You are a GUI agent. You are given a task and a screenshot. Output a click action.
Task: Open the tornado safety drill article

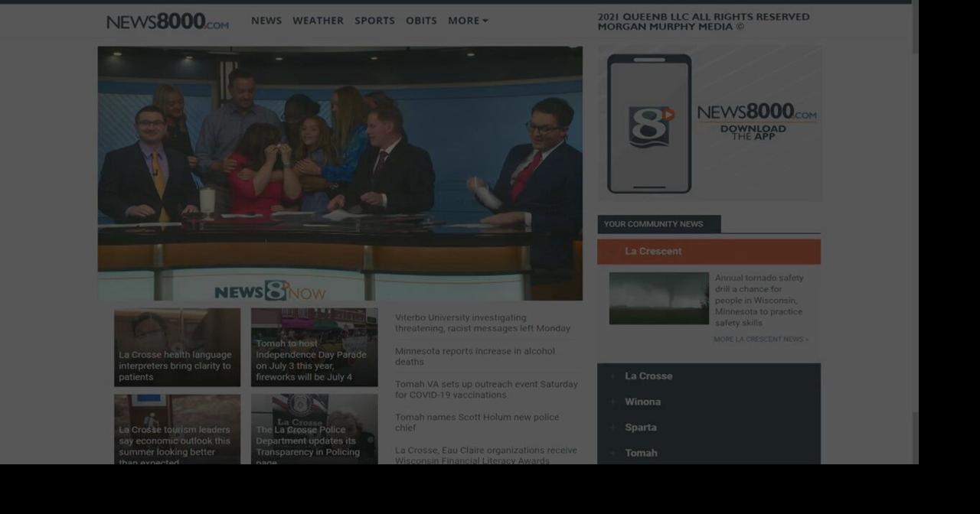tap(759, 300)
